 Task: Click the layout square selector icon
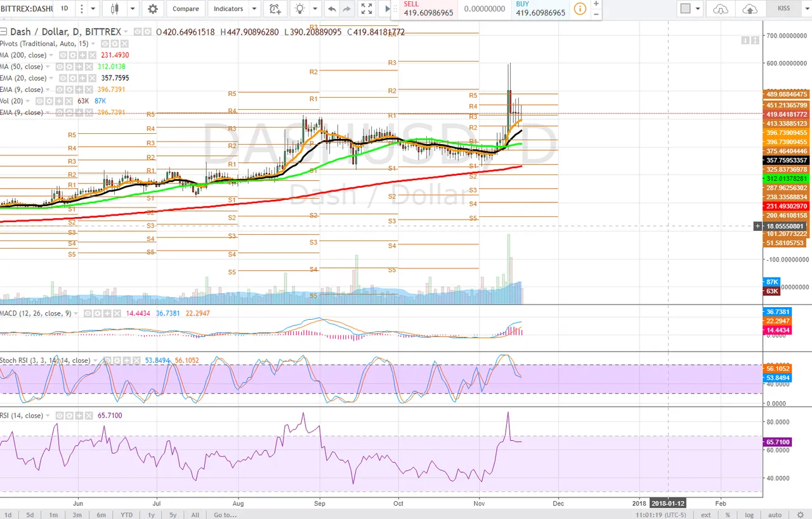pyautogui.click(x=685, y=9)
